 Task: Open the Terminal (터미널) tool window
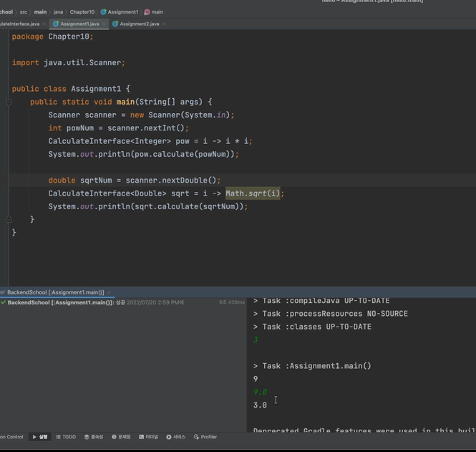click(x=149, y=437)
